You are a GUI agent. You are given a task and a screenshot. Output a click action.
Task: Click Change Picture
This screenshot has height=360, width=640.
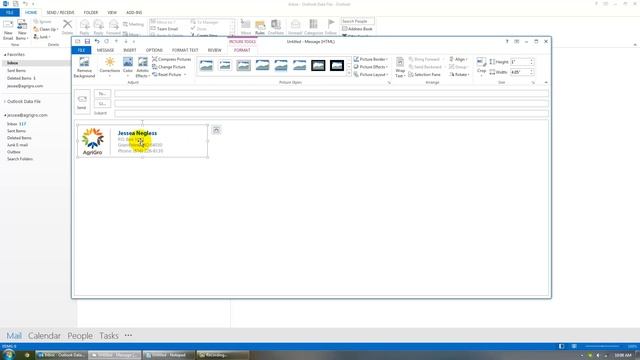tap(169, 67)
